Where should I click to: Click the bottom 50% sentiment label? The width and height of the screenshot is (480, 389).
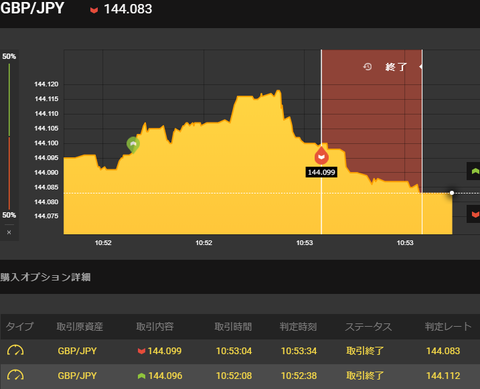point(9,215)
